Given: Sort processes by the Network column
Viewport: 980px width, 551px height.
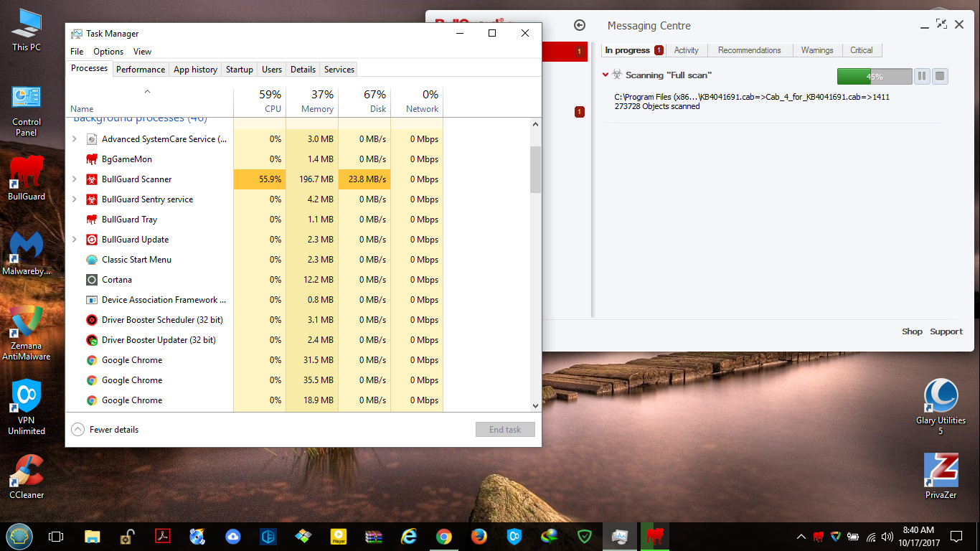Looking at the screenshot, I should pyautogui.click(x=417, y=101).
